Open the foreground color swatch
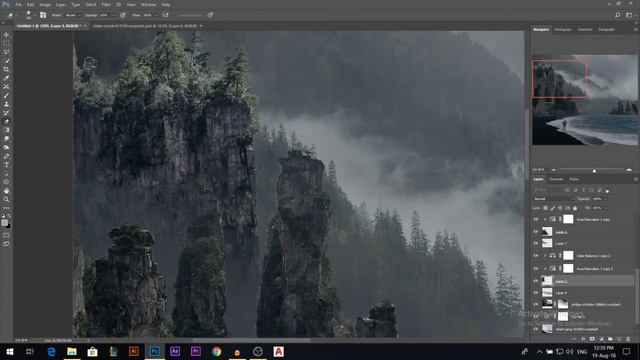The image size is (640, 360). 4,222
